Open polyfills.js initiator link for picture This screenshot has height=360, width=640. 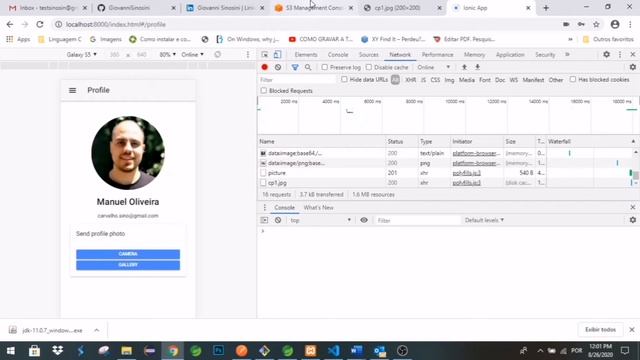tap(467, 173)
